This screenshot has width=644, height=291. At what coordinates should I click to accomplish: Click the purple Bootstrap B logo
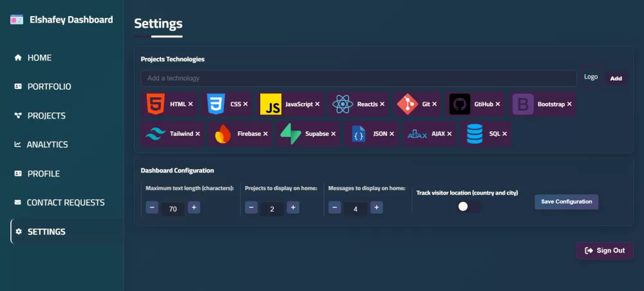523,104
